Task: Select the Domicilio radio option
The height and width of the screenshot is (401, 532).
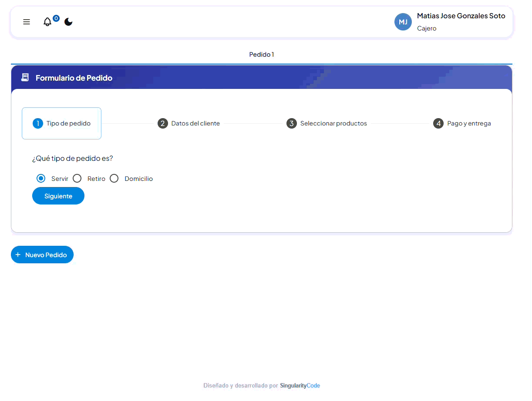Action: pyautogui.click(x=114, y=178)
